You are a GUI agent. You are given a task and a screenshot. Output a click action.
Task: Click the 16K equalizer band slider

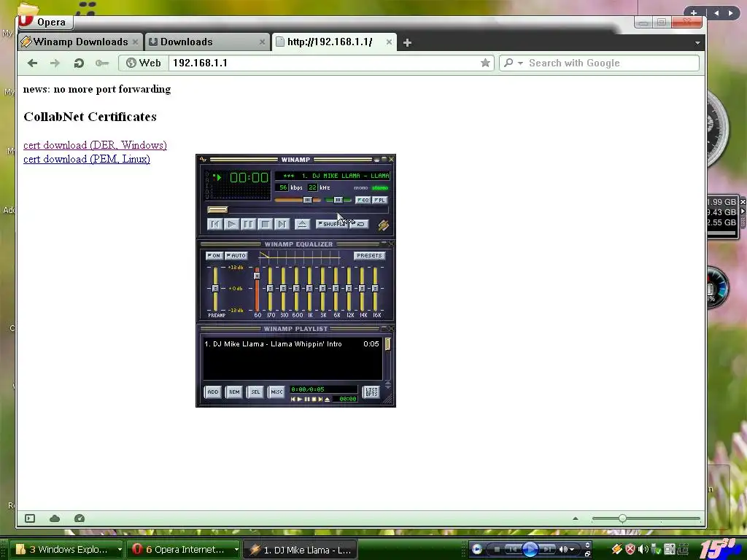pos(376,288)
